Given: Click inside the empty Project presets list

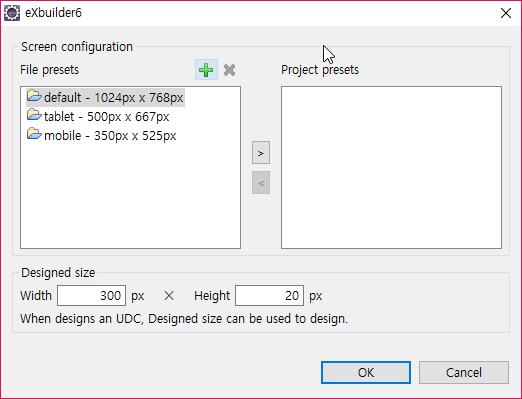Looking at the screenshot, I should coord(391,167).
